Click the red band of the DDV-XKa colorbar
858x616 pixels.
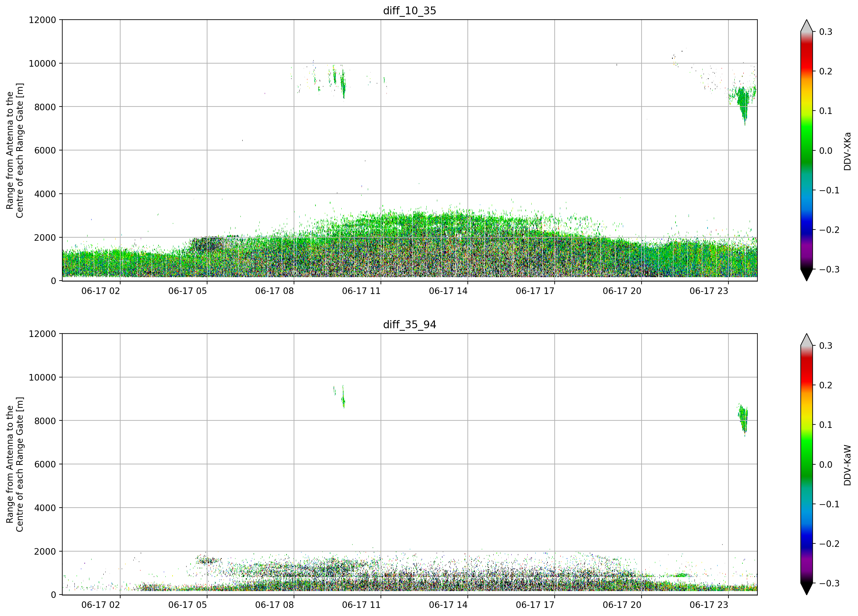click(807, 57)
